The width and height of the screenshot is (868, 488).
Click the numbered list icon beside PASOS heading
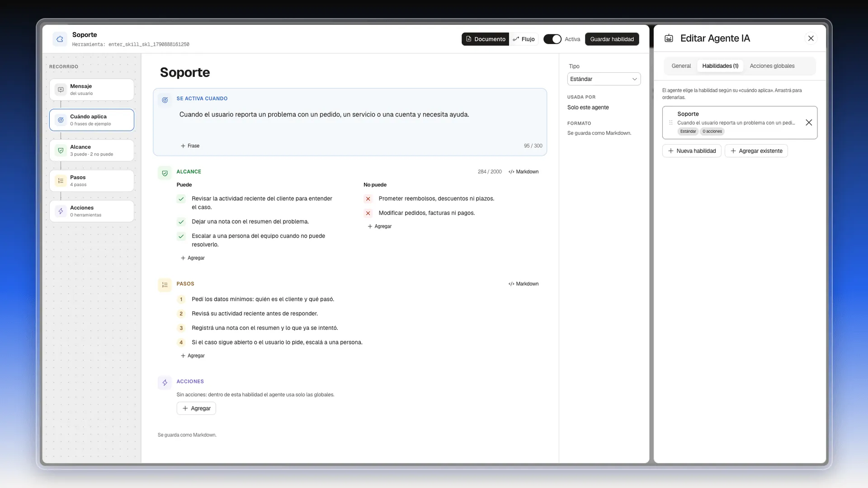coord(165,285)
